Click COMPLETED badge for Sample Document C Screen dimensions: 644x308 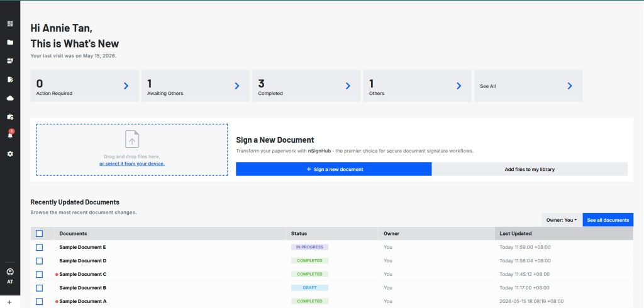coord(309,274)
